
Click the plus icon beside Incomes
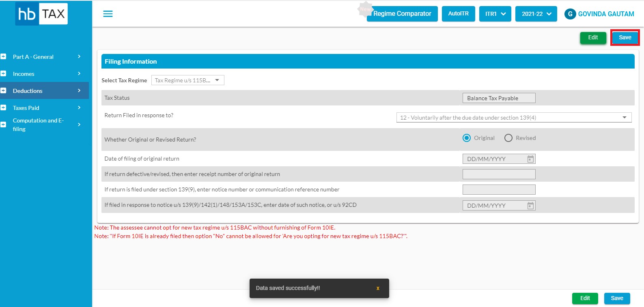(3, 73)
